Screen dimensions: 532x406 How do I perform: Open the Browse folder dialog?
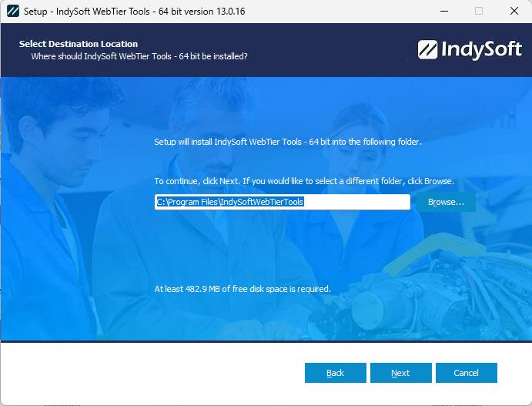[x=446, y=202]
